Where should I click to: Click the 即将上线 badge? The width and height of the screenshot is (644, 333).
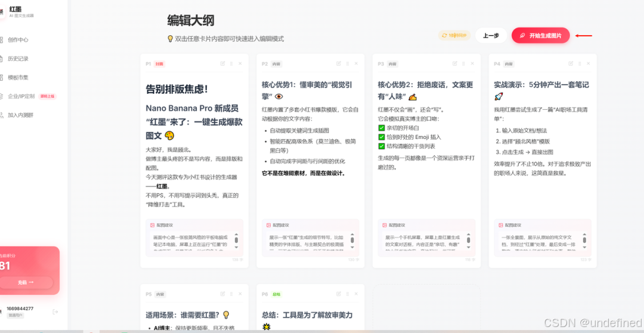click(x=47, y=96)
